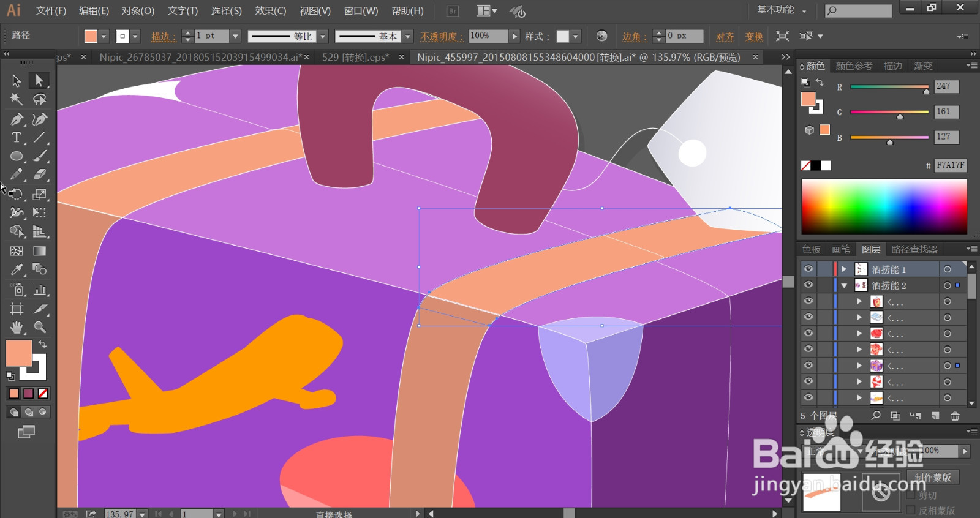Switch to the 路径查找器 panel tab
The image size is (980, 518).
(x=914, y=249)
